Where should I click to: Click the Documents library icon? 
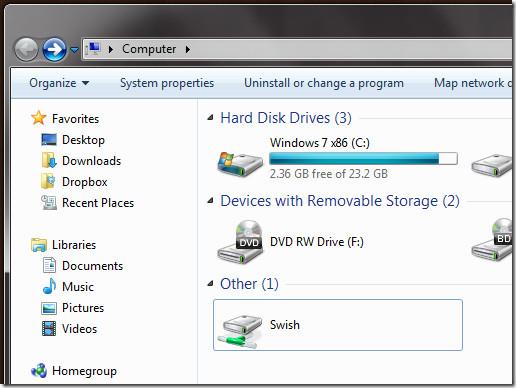(x=49, y=265)
